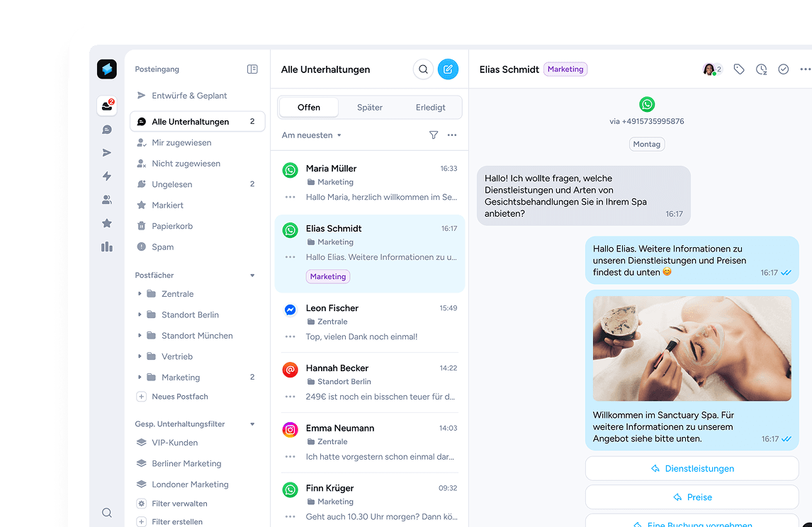Open the Am neuesten sort dropdown

(x=311, y=135)
